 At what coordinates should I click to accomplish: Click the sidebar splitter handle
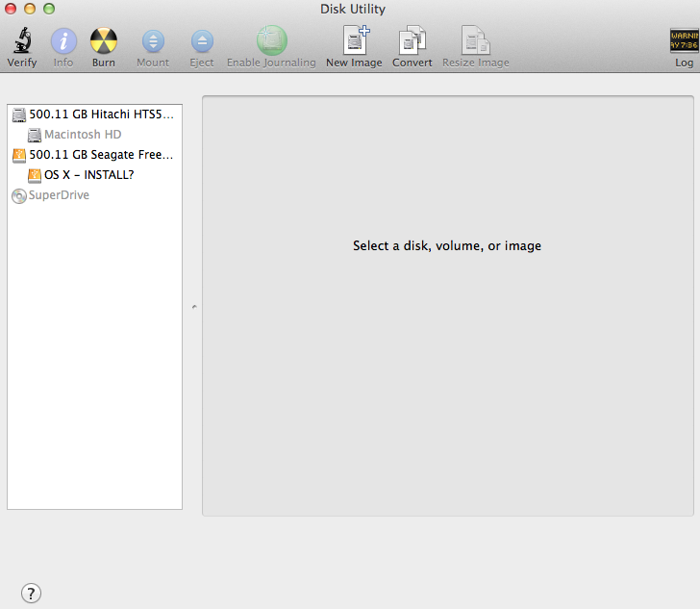(x=194, y=307)
